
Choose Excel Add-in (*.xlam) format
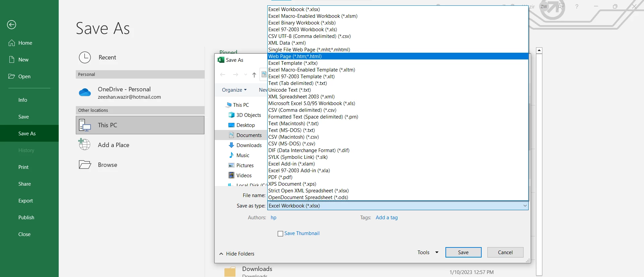pyautogui.click(x=398, y=164)
